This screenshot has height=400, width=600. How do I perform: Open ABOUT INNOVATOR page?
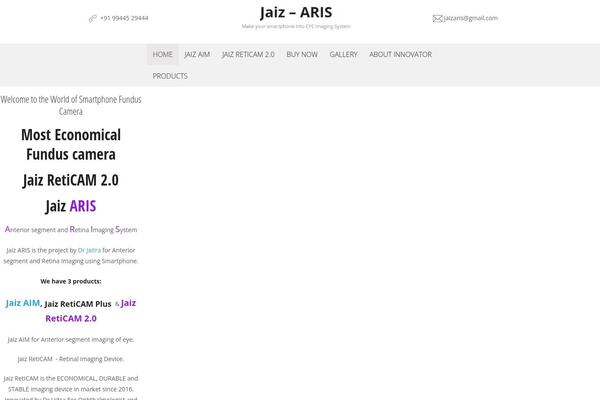click(x=400, y=54)
